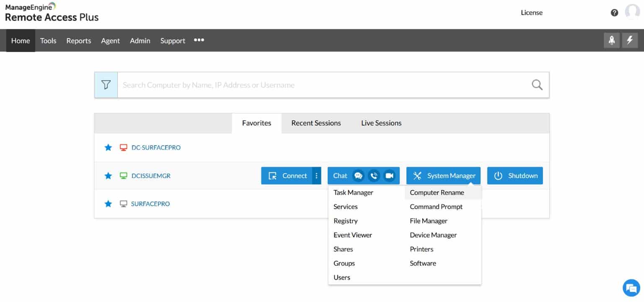This screenshot has height=302, width=644.
Task: Click the gray monitor icon for SURFACEPRO
Action: [x=123, y=204]
